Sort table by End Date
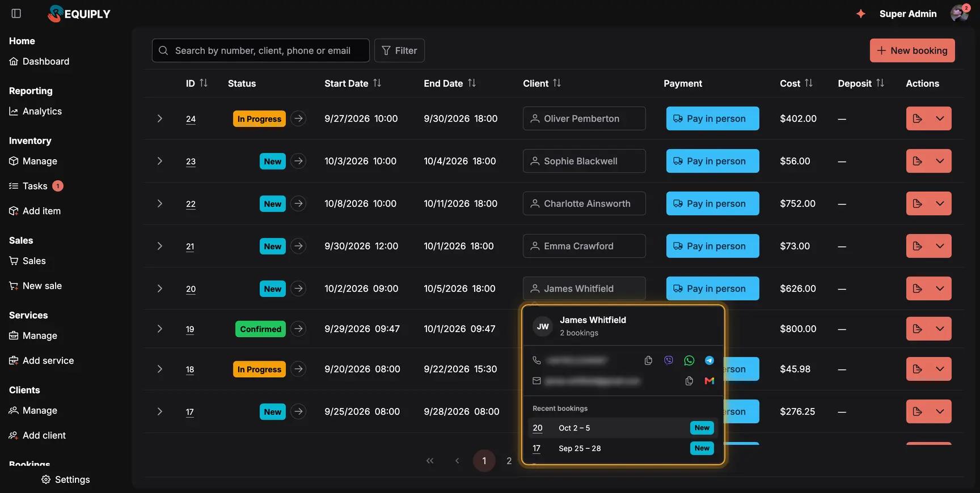 pos(472,83)
